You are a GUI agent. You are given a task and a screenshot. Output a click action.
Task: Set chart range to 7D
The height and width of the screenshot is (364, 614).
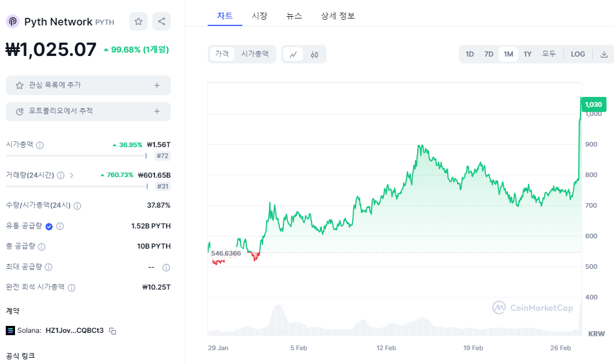pyautogui.click(x=489, y=54)
